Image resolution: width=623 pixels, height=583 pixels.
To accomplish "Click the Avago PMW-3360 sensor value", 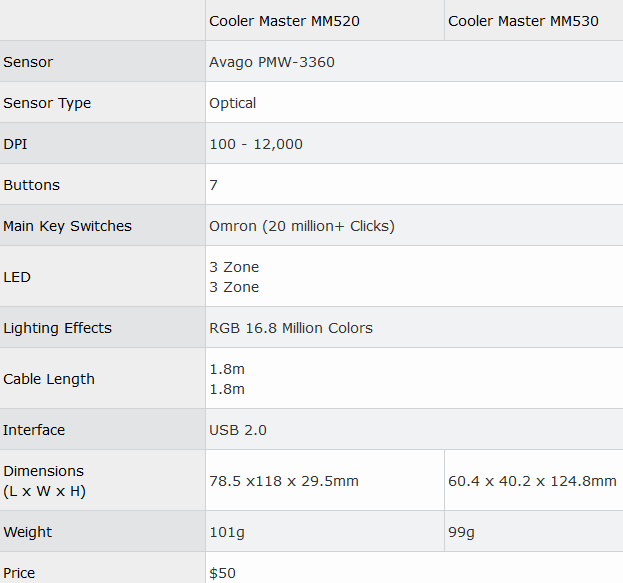I will pos(272,62).
